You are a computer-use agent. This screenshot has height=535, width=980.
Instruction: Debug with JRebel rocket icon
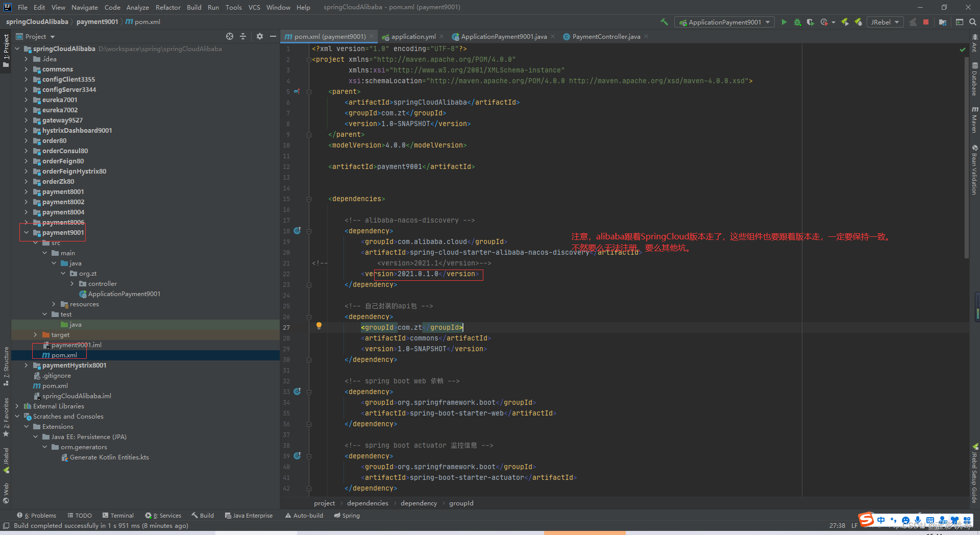point(859,22)
